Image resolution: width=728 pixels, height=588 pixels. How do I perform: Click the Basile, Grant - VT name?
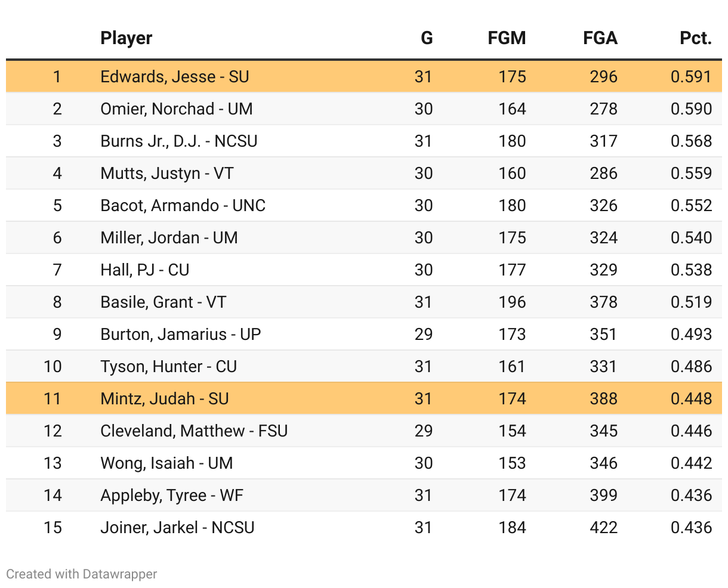pyautogui.click(x=164, y=302)
